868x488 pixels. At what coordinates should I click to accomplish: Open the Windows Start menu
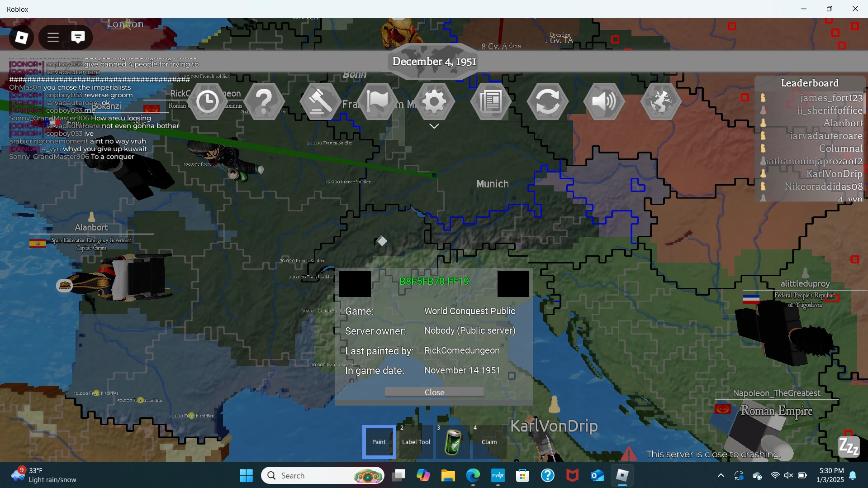[x=246, y=476]
